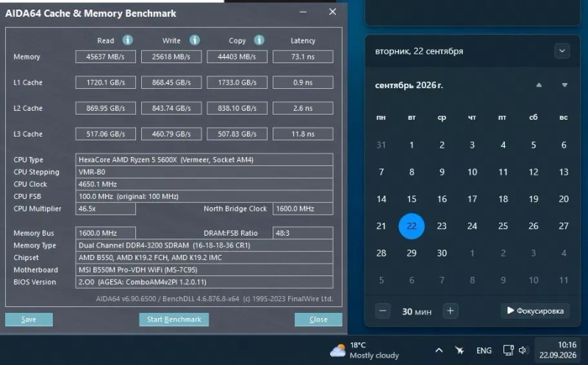
Task: Click the speaker volume tray icon
Action: [523, 350]
